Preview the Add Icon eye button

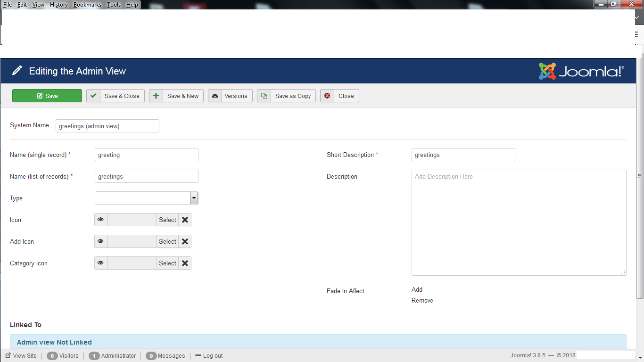click(x=101, y=241)
